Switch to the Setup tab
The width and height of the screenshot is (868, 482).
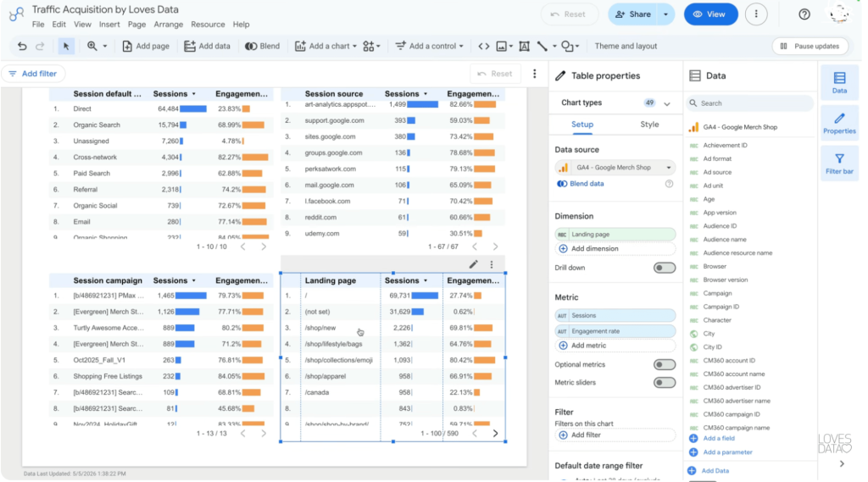pos(582,125)
